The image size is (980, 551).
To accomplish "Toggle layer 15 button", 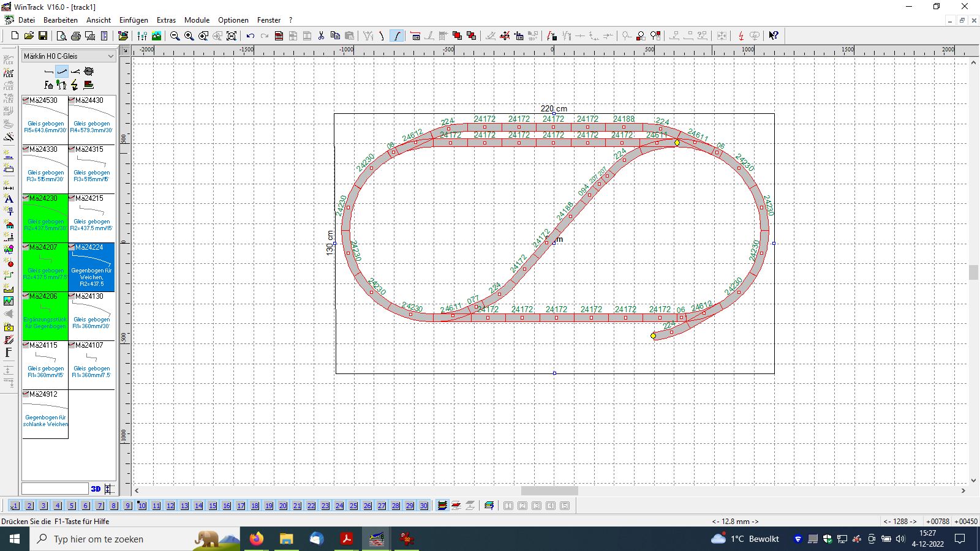I will pyautogui.click(x=213, y=506).
